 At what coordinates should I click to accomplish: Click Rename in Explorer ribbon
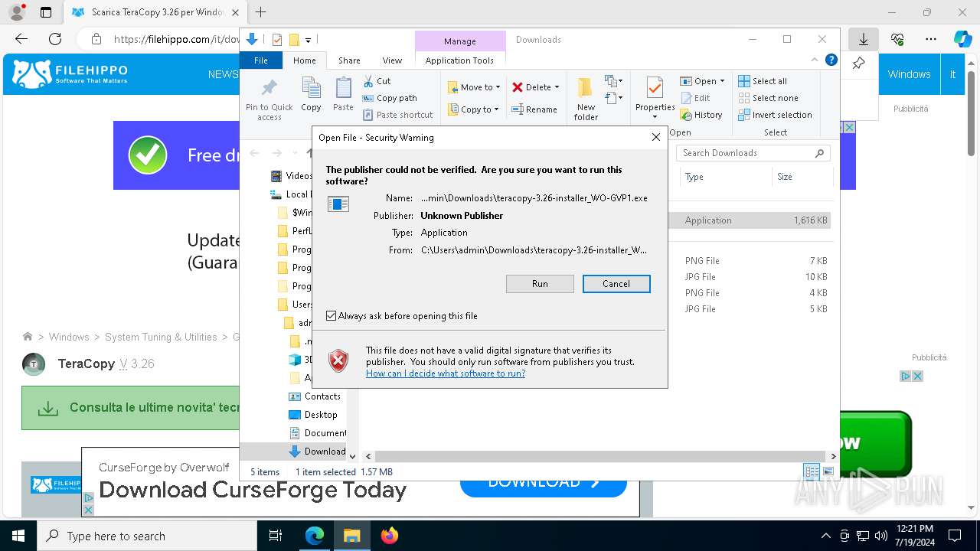pyautogui.click(x=534, y=109)
